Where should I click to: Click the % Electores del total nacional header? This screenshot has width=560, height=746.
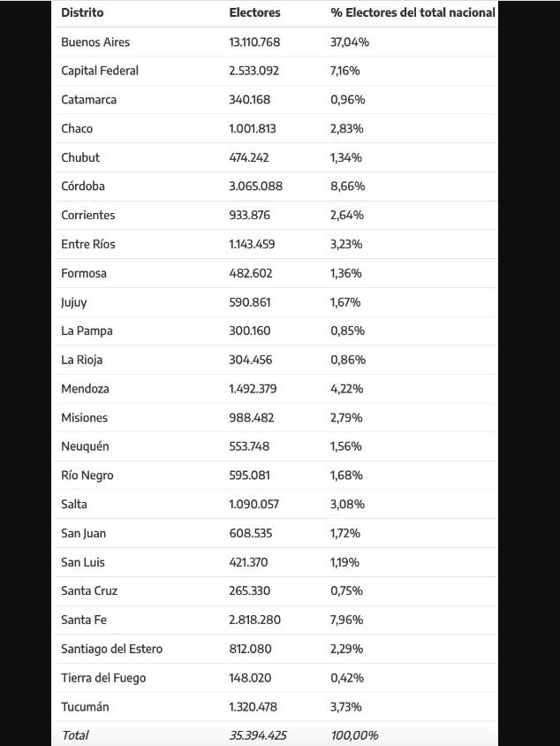(412, 13)
